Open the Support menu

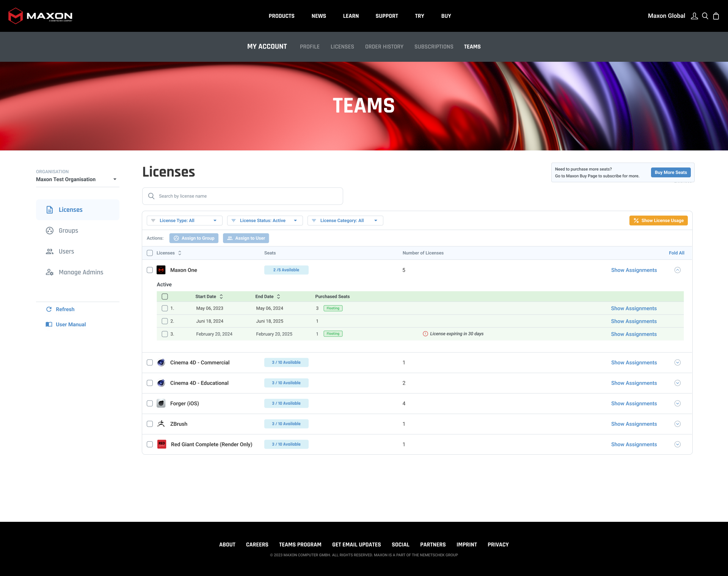point(387,16)
